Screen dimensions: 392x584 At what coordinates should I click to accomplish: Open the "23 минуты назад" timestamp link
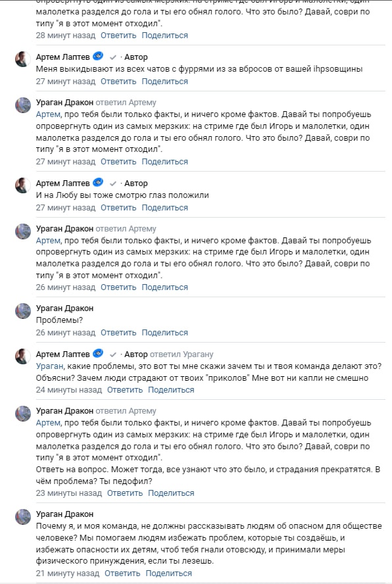click(x=68, y=493)
